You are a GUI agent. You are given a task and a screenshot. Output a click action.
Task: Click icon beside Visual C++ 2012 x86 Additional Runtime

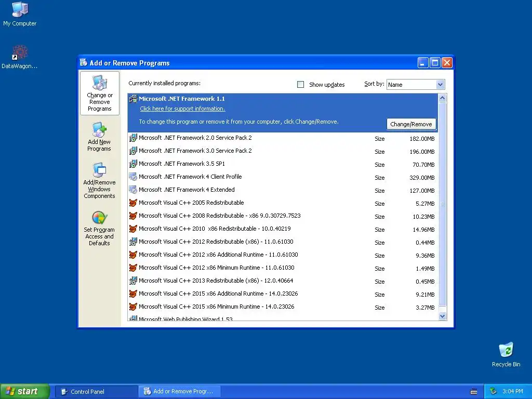point(133,255)
